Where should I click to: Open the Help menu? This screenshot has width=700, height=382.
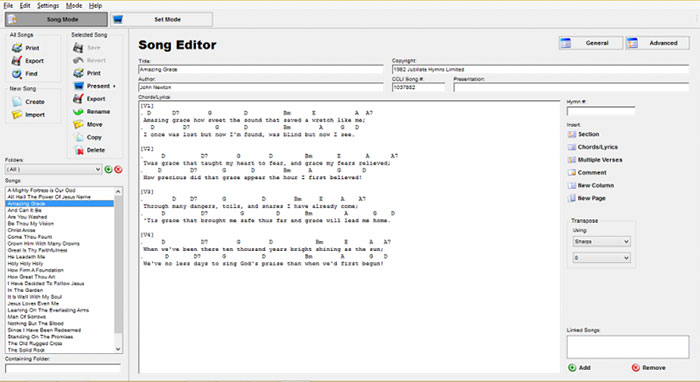coord(95,5)
